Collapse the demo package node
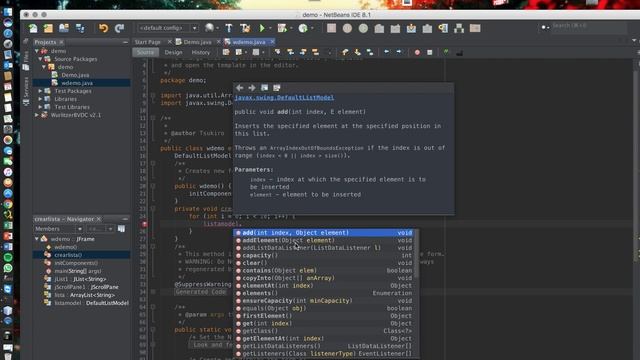Viewport: 640px width, 360px height. pyautogui.click(x=44, y=67)
